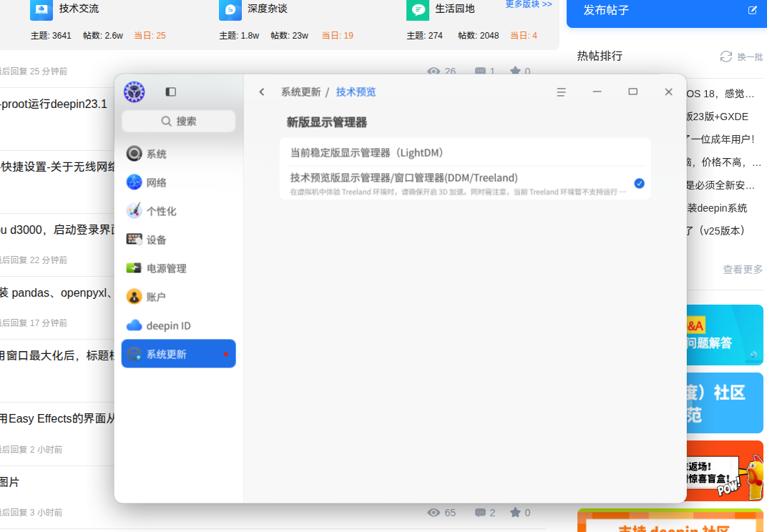Toggle the sidebar collapse icon

[171, 92]
